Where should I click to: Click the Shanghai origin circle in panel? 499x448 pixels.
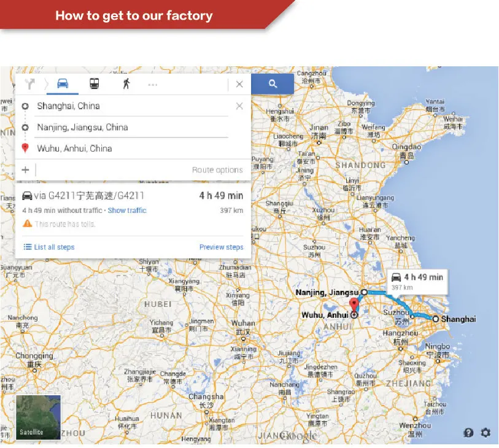point(25,106)
